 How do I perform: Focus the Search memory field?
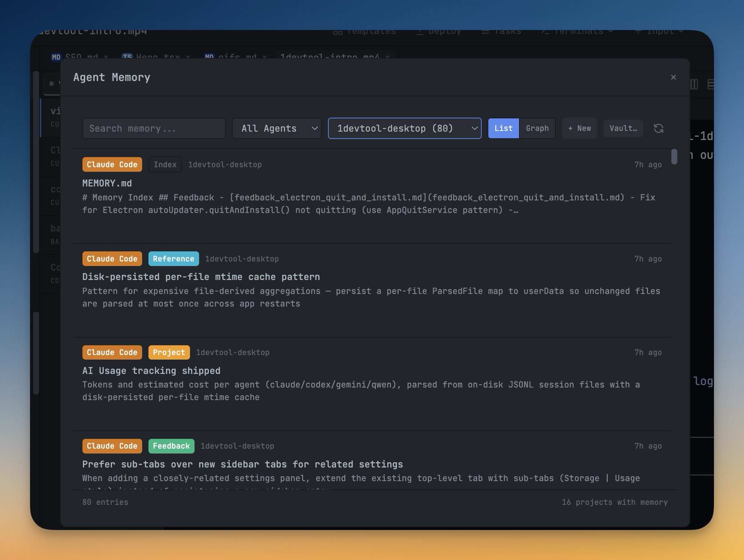click(154, 128)
